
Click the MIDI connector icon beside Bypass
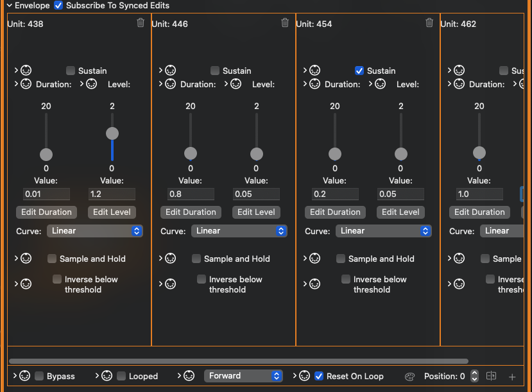(25, 376)
